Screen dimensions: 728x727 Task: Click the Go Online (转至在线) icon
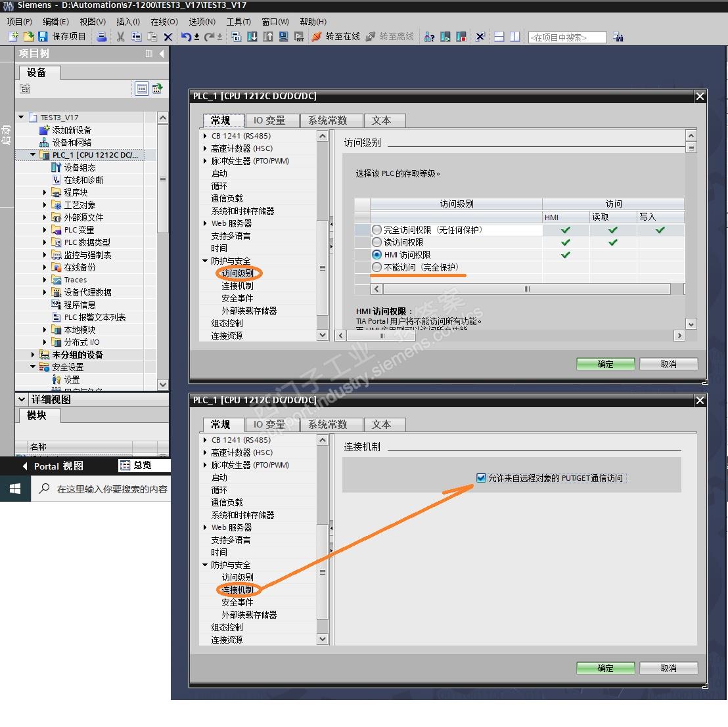[x=317, y=37]
